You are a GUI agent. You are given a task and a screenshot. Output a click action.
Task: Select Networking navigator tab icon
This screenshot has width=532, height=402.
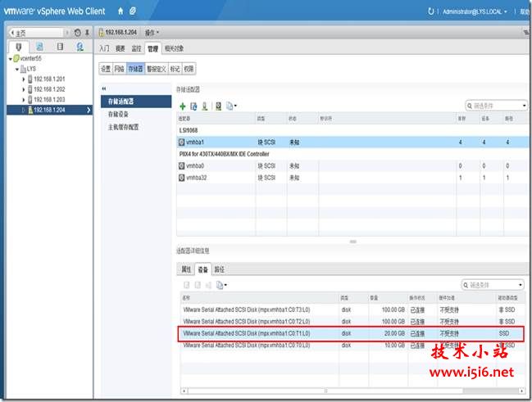click(x=80, y=47)
